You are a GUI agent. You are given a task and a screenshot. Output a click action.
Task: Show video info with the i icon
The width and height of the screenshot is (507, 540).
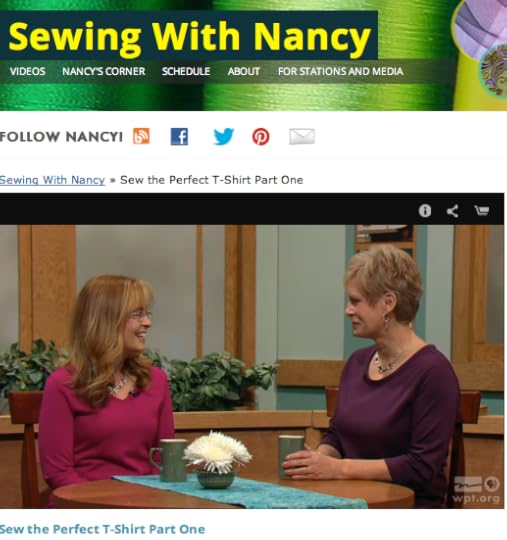tap(425, 210)
